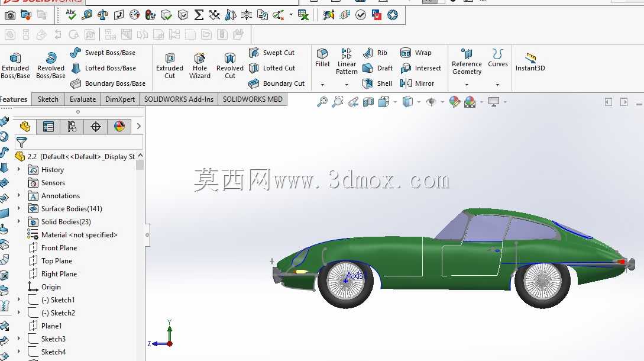Select the Revolved Boss/Base tool
The image size is (644, 361).
coord(50,65)
